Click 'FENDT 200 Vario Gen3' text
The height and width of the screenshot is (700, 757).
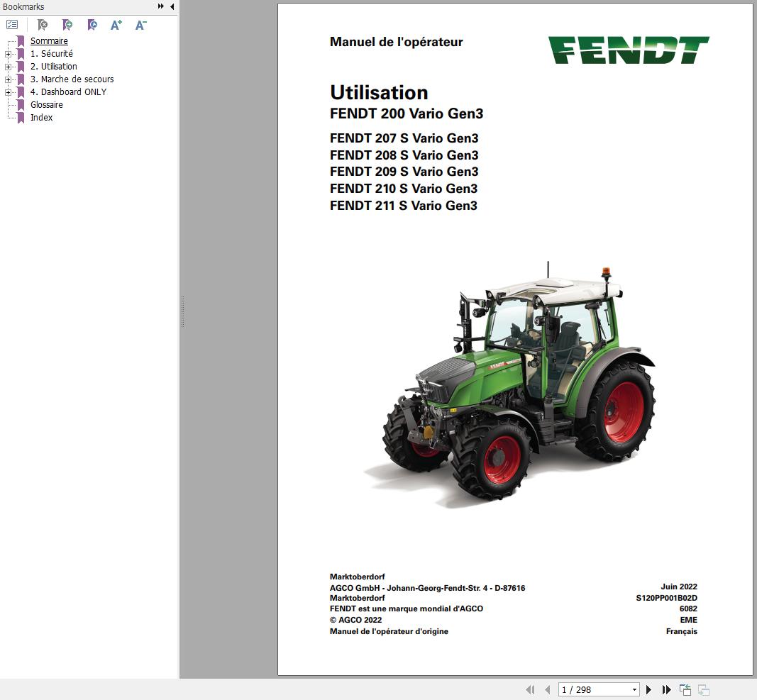click(x=407, y=113)
